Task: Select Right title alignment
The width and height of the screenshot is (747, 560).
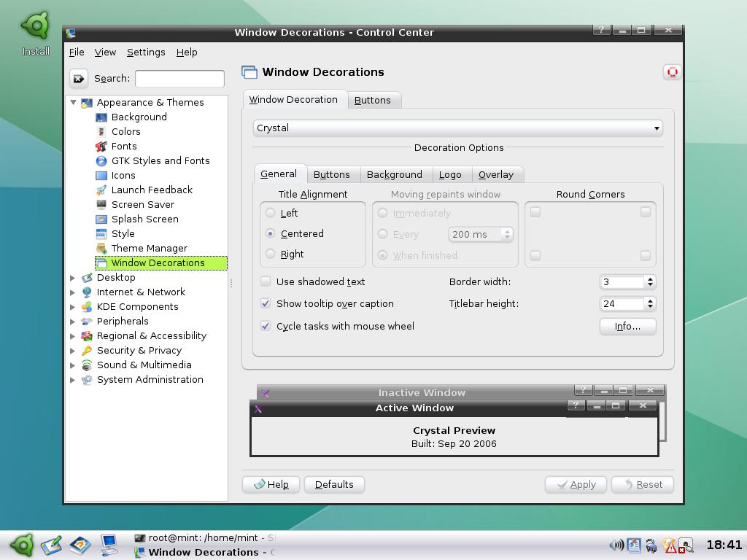Action: [271, 254]
